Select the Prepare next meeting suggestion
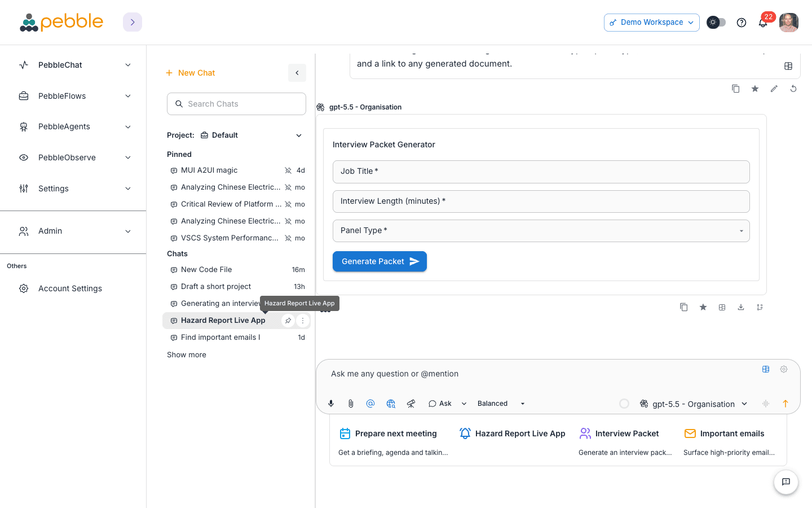 coord(393,443)
